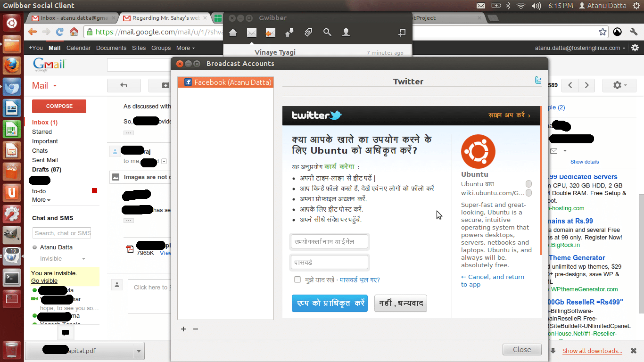Open the Atanu Datta user menu in top panel
The image size is (644, 362).
[x=603, y=6]
